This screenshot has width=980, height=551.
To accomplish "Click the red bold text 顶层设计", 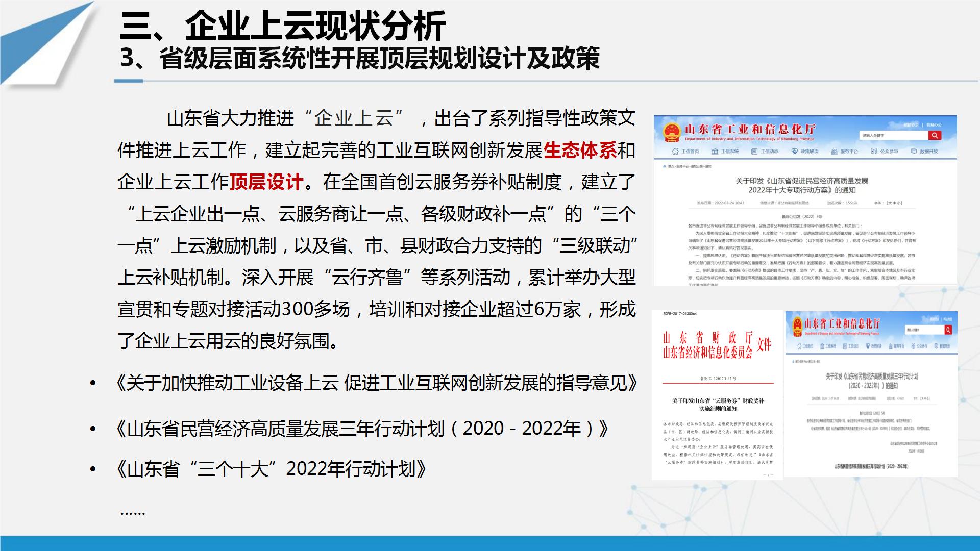I will [266, 182].
